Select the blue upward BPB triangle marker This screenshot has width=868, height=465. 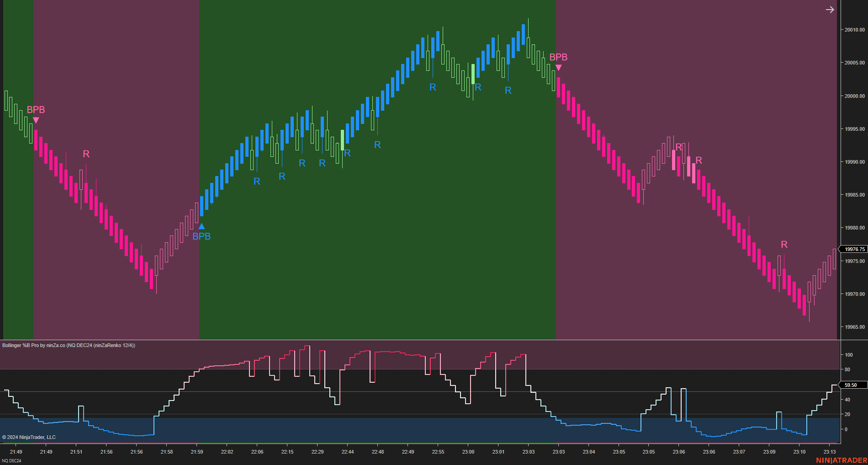point(201,226)
